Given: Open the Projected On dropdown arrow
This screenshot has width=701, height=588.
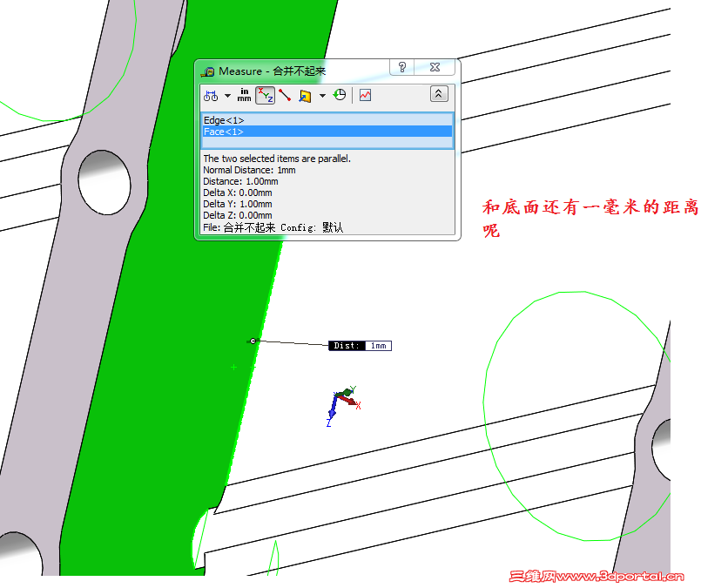Looking at the screenshot, I should 322,95.
